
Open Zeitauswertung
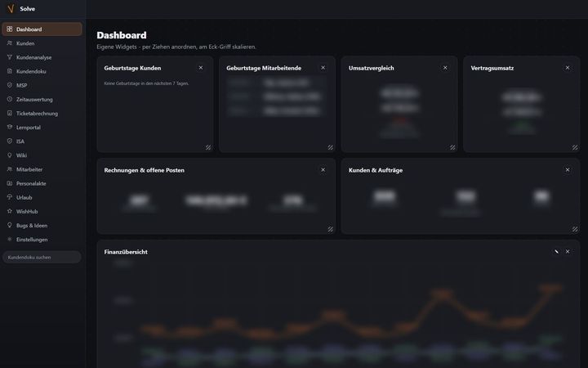(x=42, y=99)
